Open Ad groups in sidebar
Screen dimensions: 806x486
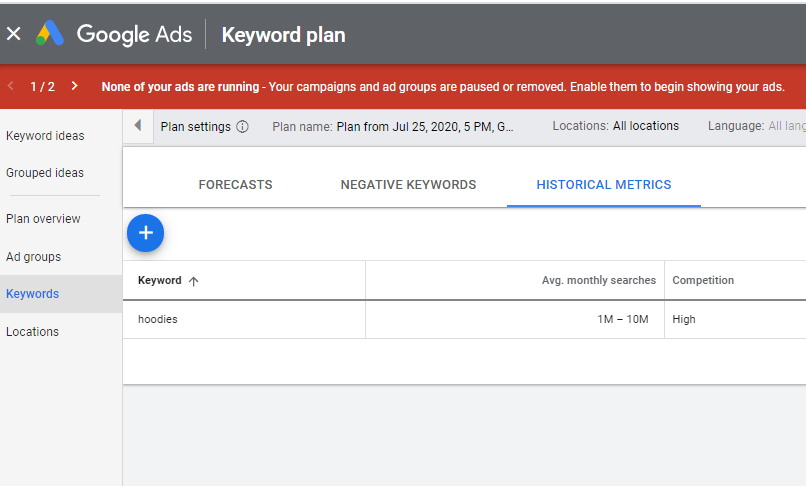click(x=33, y=257)
